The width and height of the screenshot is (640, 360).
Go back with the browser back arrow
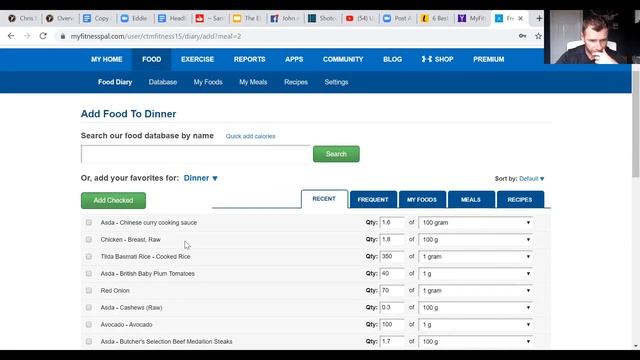[x=11, y=36]
